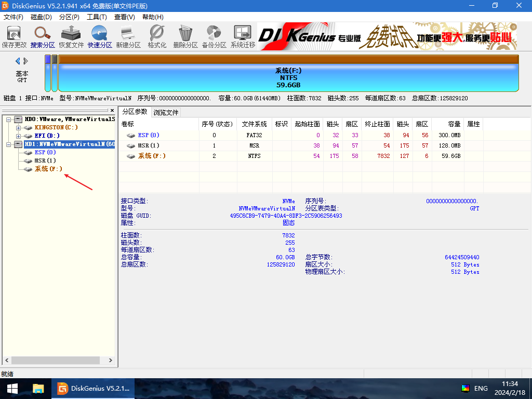Viewport: 532px width, 399px height.
Task: Open the Backup Partition (备份分区) tool
Action: click(x=214, y=37)
